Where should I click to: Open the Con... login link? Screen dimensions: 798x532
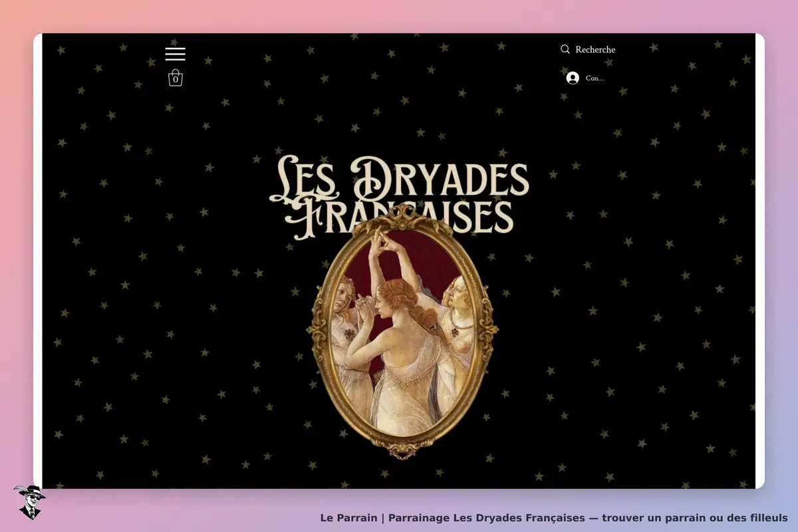tap(595, 78)
